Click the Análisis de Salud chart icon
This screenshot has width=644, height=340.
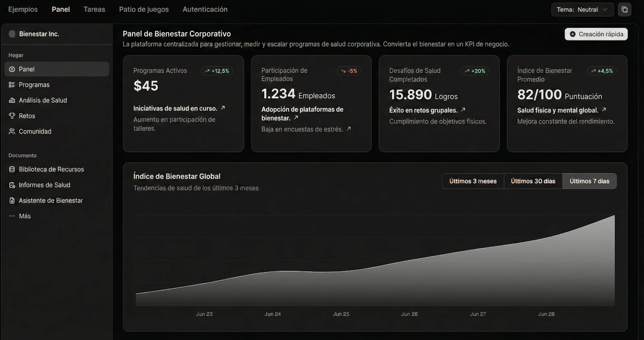[12, 100]
